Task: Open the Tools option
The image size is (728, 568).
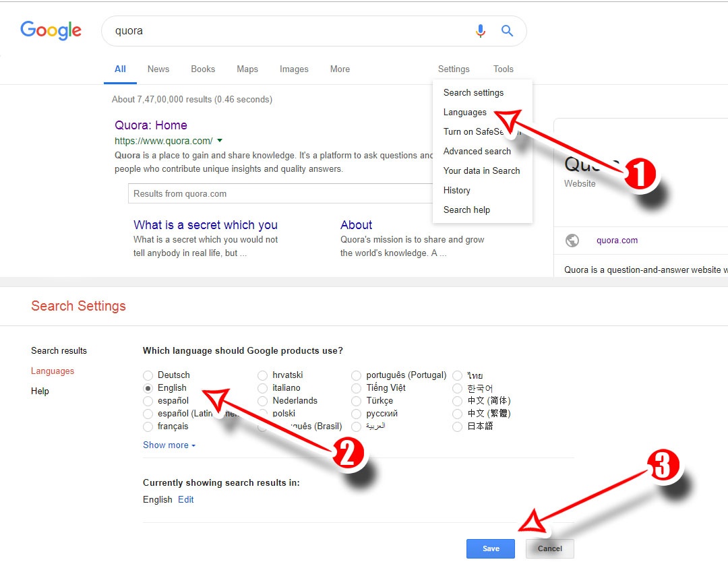Action: [x=504, y=69]
